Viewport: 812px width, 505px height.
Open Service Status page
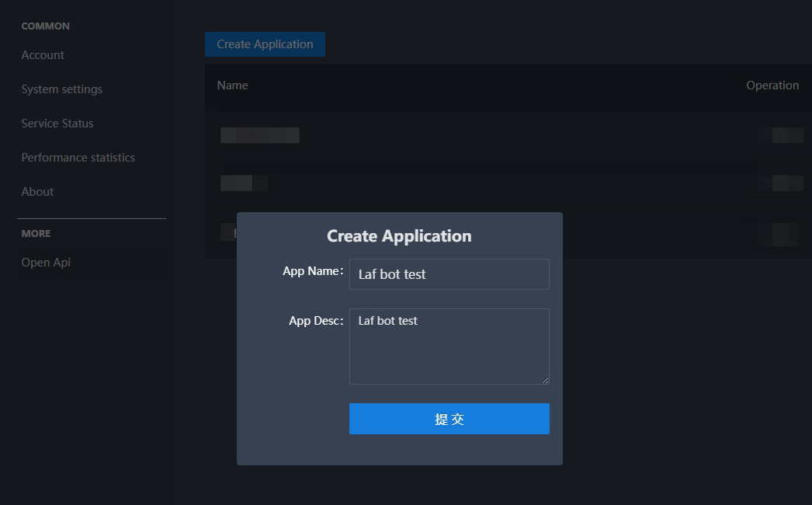tap(57, 124)
